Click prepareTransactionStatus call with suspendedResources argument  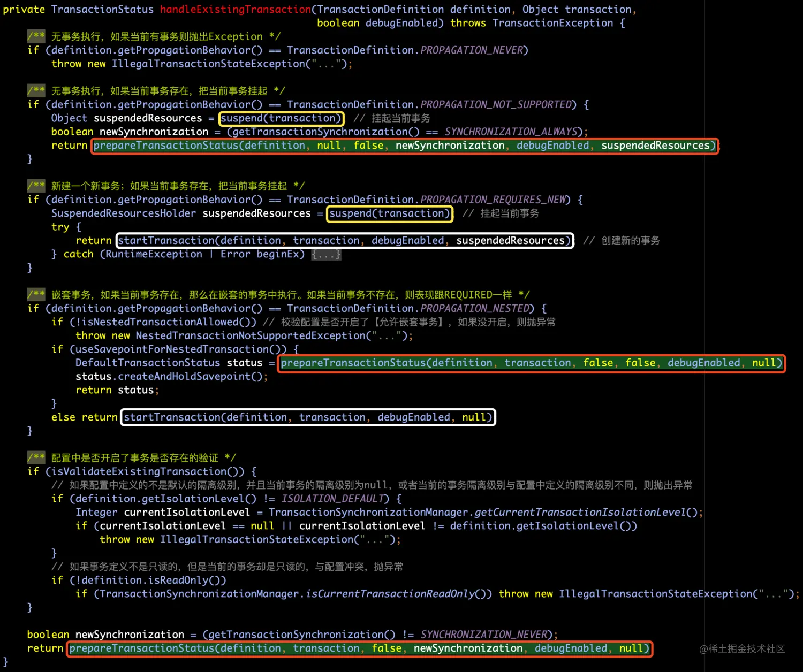(x=405, y=146)
